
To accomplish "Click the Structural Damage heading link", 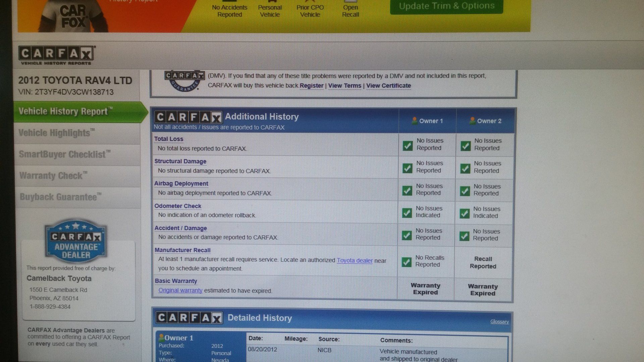I will [180, 161].
